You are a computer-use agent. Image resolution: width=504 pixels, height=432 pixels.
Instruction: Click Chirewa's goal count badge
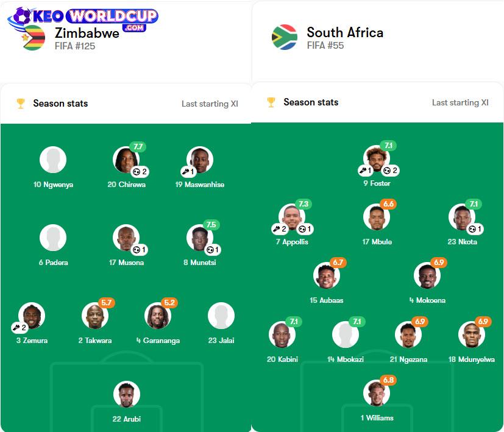[x=141, y=172]
